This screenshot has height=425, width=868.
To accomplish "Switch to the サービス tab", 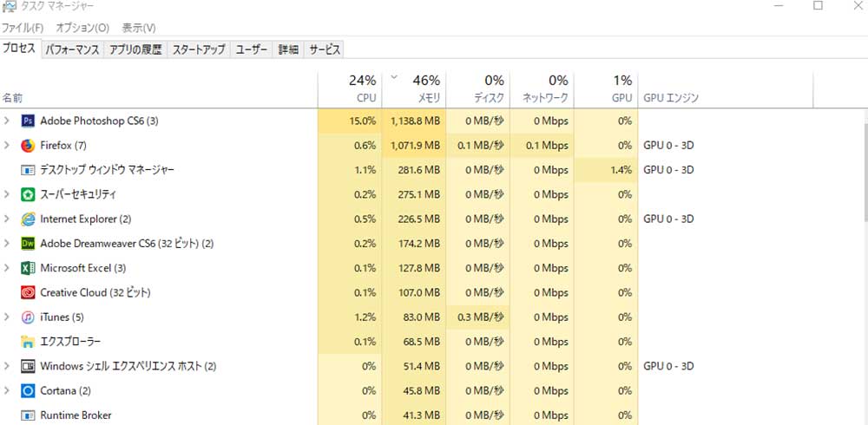I will pos(324,49).
